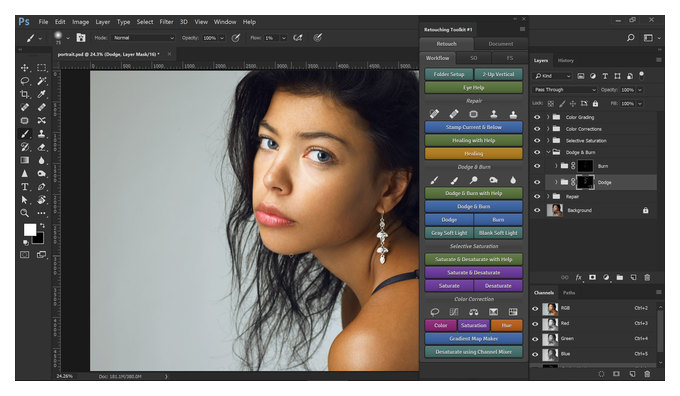Toggle visibility of Red channel
Image resolution: width=680 pixels, height=396 pixels.
tap(535, 324)
